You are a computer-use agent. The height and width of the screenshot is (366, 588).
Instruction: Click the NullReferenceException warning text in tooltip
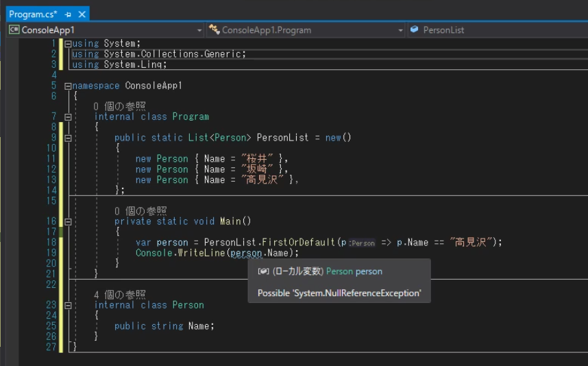point(339,293)
